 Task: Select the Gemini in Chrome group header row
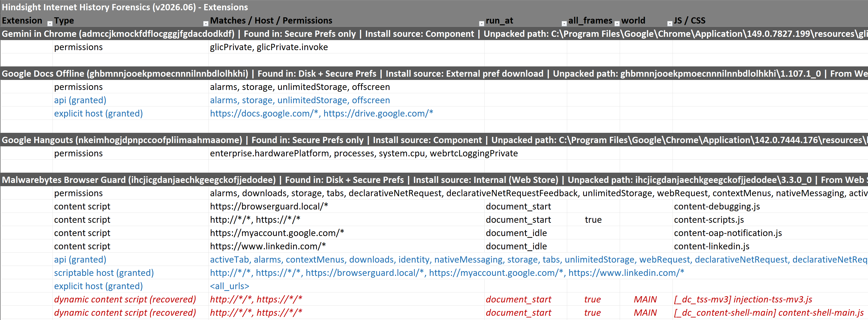[x=434, y=34]
